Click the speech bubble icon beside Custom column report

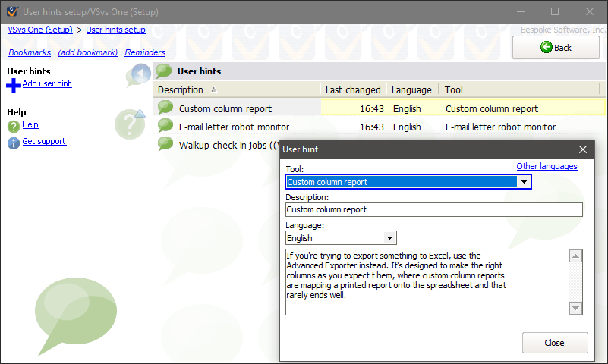(165, 108)
